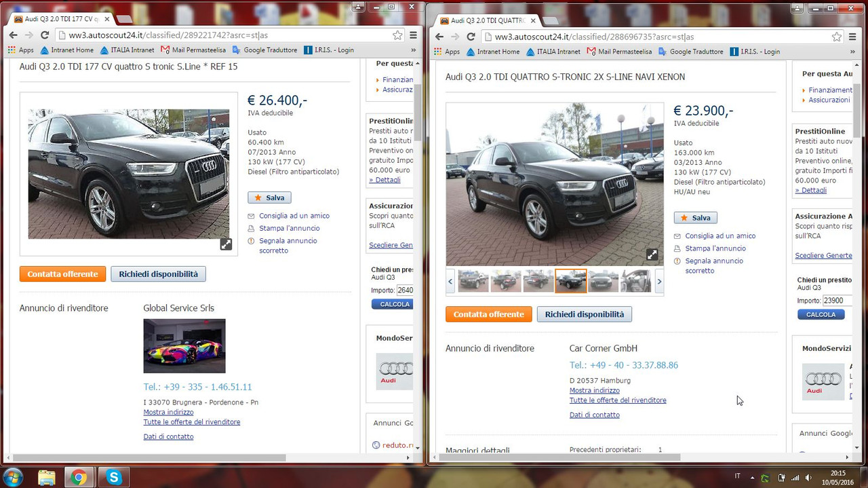Click address bar in right window
This screenshot has width=868, height=488.
pos(661,37)
